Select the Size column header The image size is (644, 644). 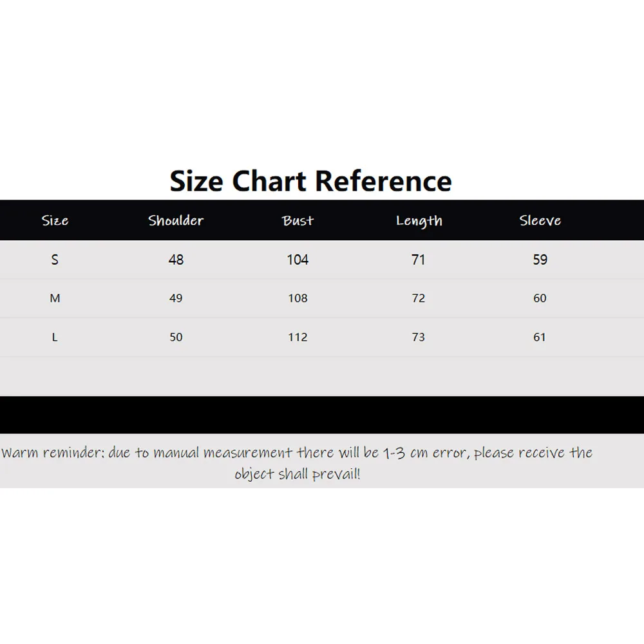click(x=55, y=220)
